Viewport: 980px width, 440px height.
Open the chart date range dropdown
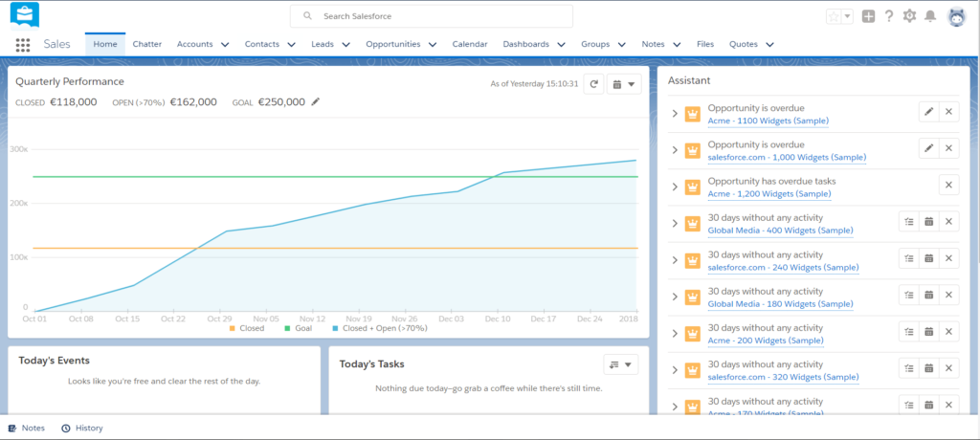pyautogui.click(x=624, y=84)
